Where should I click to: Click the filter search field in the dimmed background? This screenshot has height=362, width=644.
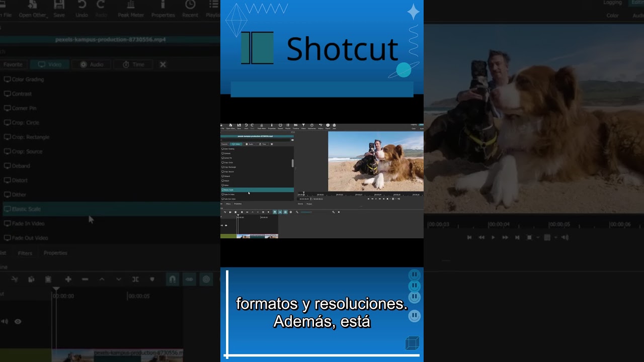click(x=110, y=51)
